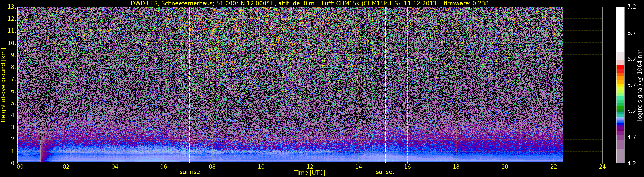Click the height axis tick "11."
Viewport: 644px width, 177px height.
(x=12, y=31)
